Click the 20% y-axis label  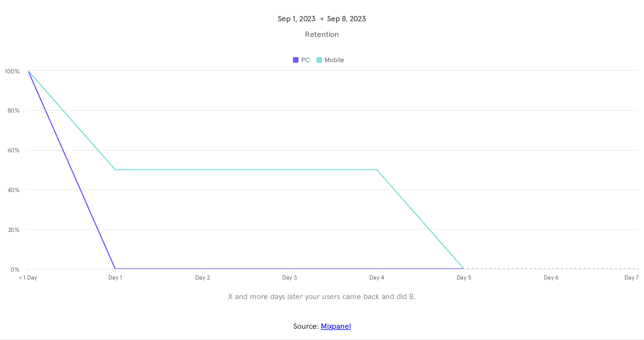point(14,230)
